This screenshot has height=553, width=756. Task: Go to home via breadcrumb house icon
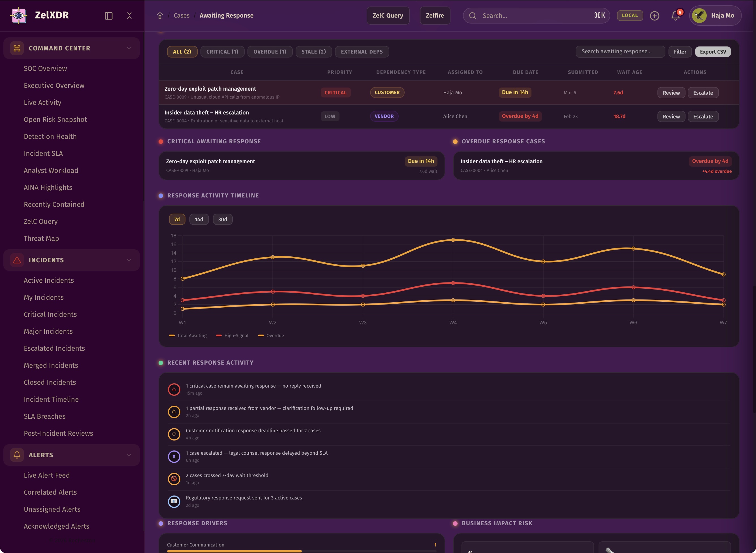click(x=160, y=16)
